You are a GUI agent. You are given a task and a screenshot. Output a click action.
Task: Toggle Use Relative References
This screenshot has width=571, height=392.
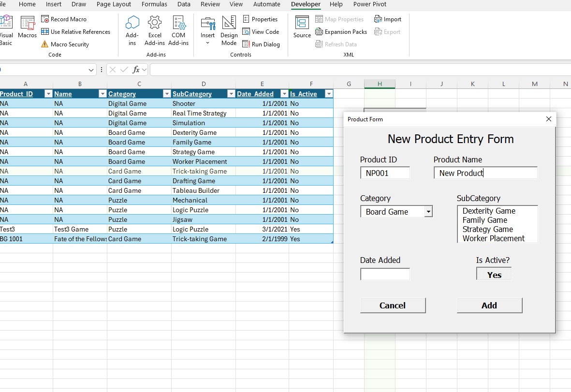tap(75, 32)
